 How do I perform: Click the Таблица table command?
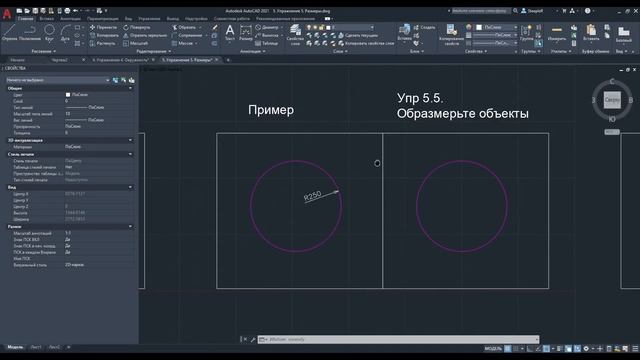click(267, 43)
